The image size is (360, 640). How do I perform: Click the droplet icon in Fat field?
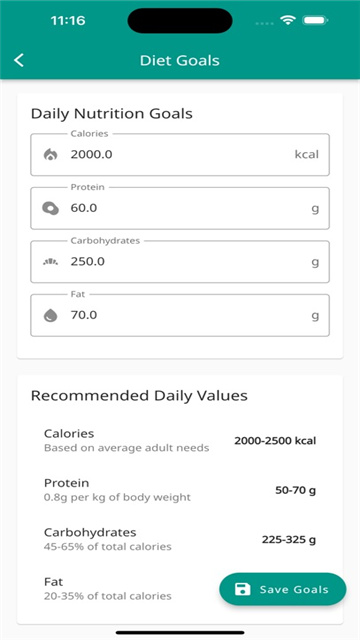[50, 316]
